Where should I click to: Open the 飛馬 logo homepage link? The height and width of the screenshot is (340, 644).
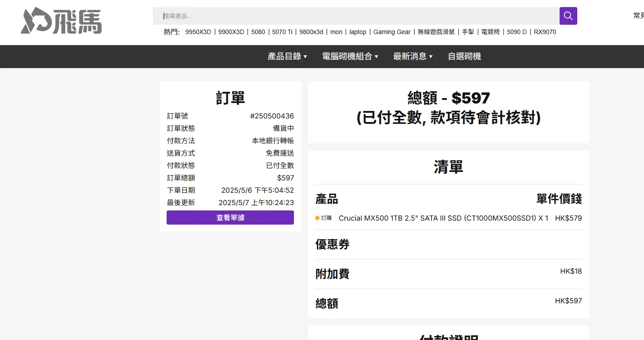pos(61,22)
